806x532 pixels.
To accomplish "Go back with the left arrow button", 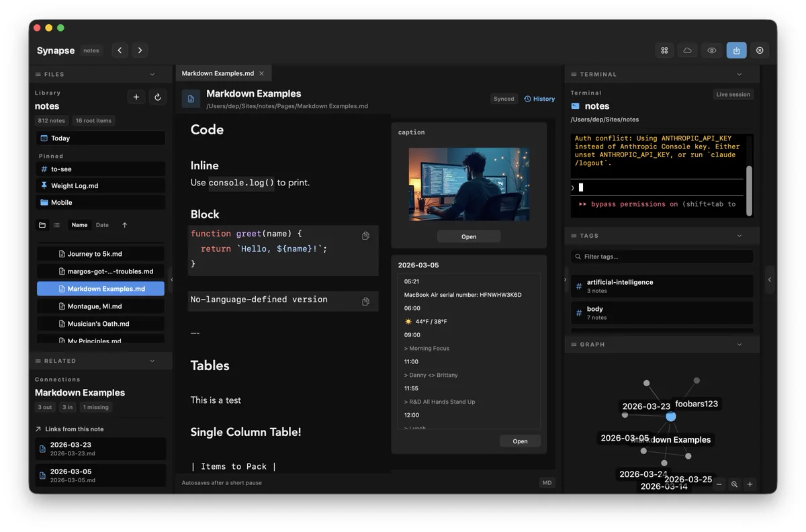I will (120, 50).
